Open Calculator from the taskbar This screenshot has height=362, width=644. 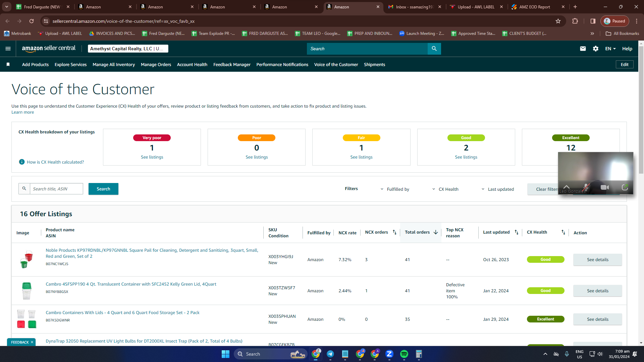tap(419, 354)
